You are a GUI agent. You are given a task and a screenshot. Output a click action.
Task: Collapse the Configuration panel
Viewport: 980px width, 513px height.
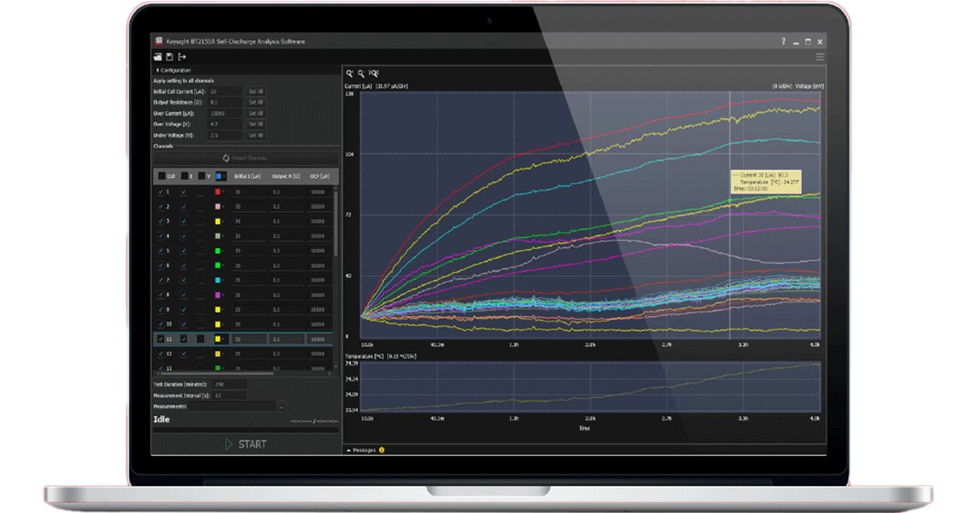click(173, 70)
